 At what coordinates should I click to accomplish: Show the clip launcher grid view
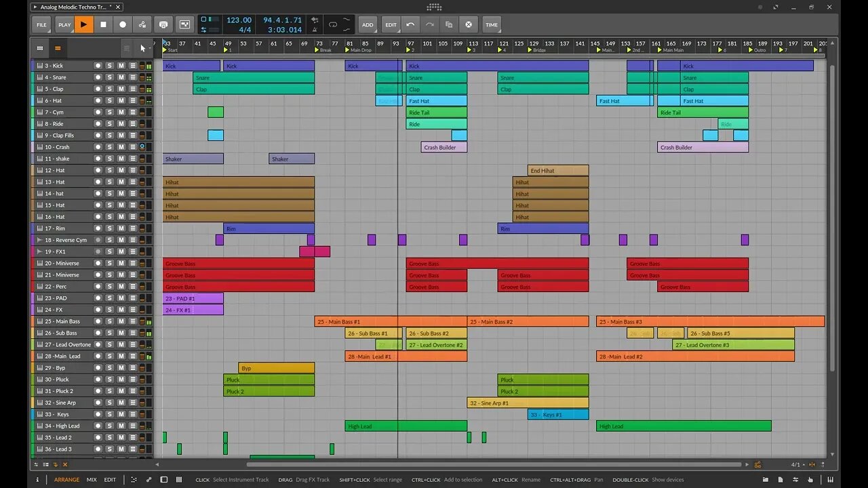40,48
